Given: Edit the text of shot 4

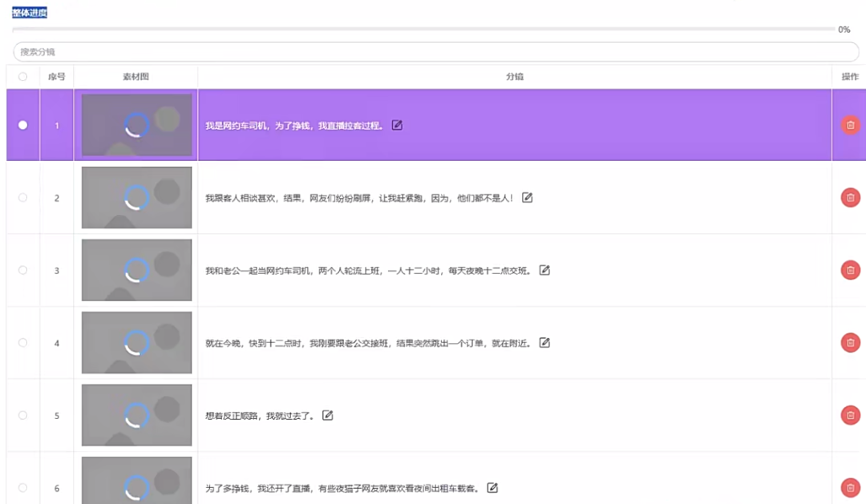Looking at the screenshot, I should pos(543,342).
